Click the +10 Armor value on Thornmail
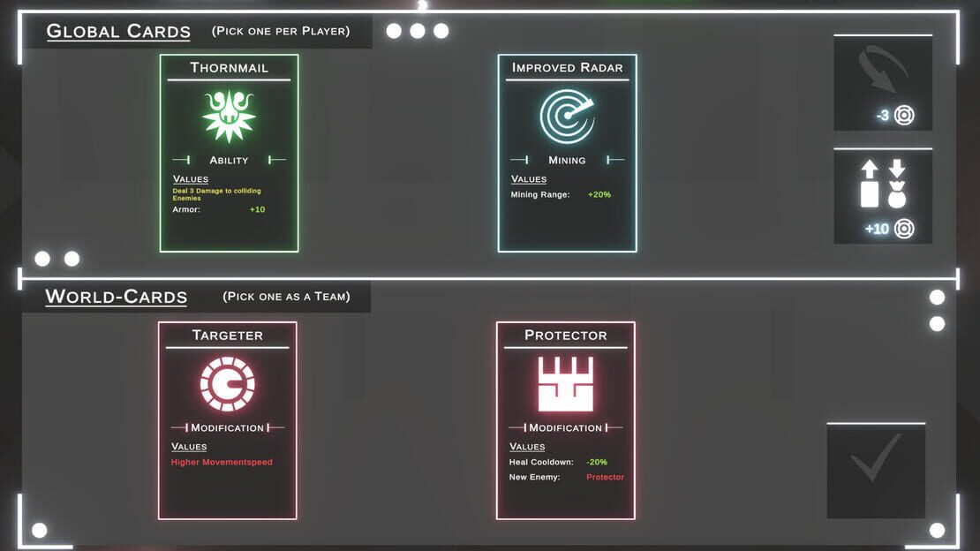 pyautogui.click(x=257, y=209)
